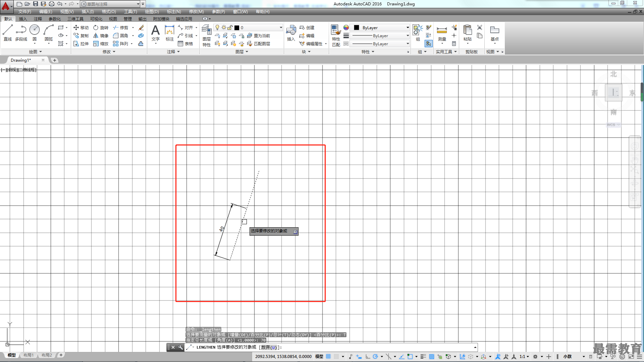Switch to the 参数化 ribbon tab
644x362 pixels.
coord(55,19)
